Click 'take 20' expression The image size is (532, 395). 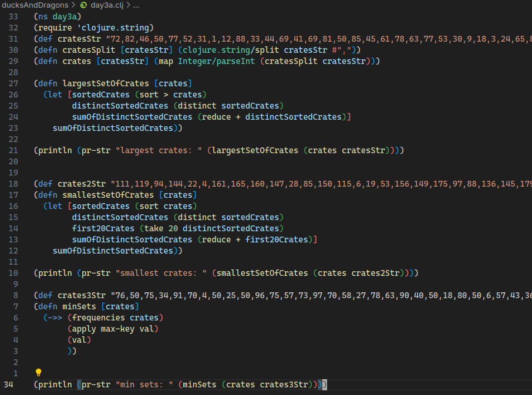161,228
